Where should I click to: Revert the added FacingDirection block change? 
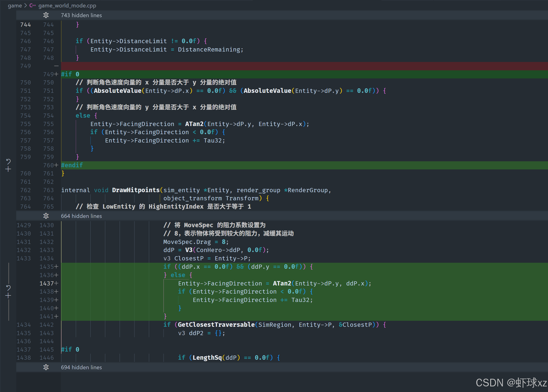pyautogui.click(x=8, y=288)
